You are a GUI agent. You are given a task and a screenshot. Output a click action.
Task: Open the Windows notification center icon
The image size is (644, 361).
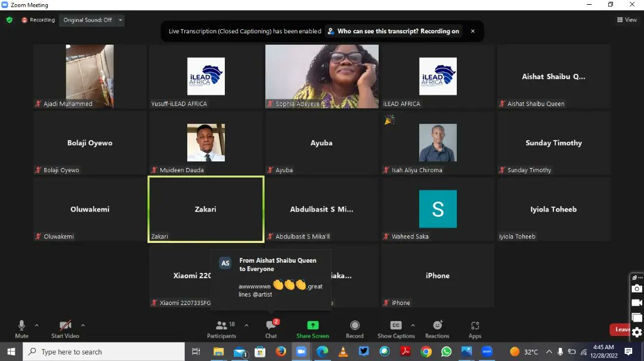pyautogui.click(x=628, y=351)
